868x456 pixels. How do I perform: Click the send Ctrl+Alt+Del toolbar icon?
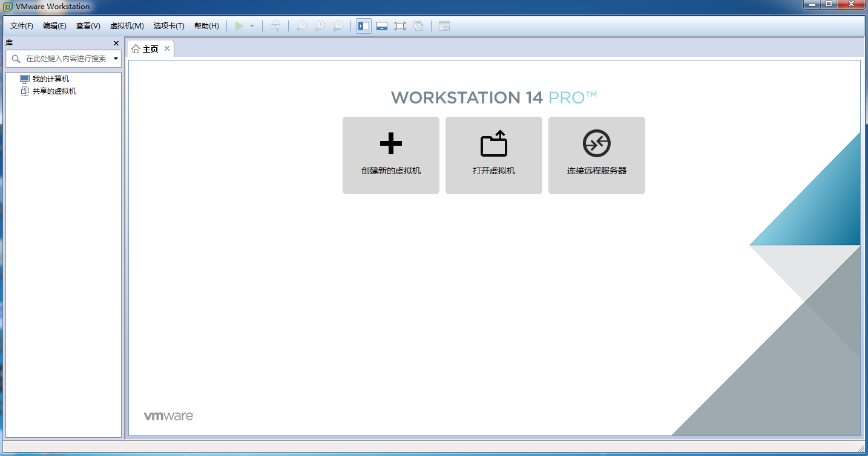(275, 26)
